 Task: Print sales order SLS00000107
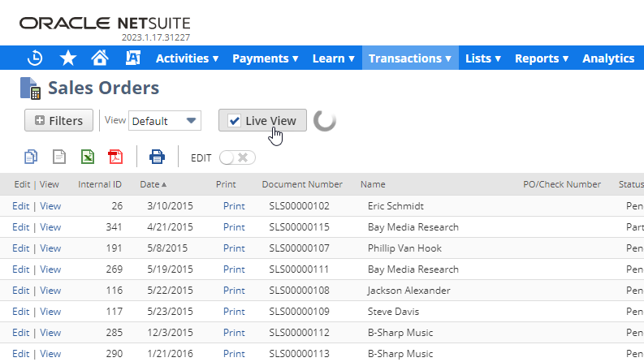[x=234, y=248]
